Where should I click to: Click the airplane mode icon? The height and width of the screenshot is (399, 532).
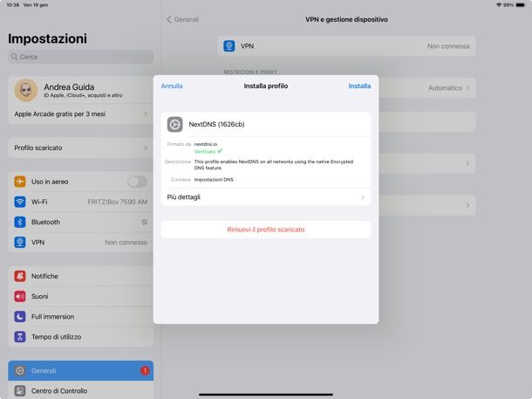tap(20, 182)
